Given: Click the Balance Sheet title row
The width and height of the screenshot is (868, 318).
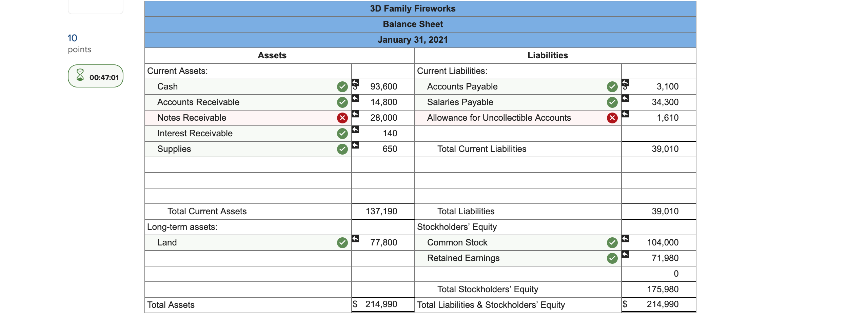Looking at the screenshot, I should (x=420, y=24).
